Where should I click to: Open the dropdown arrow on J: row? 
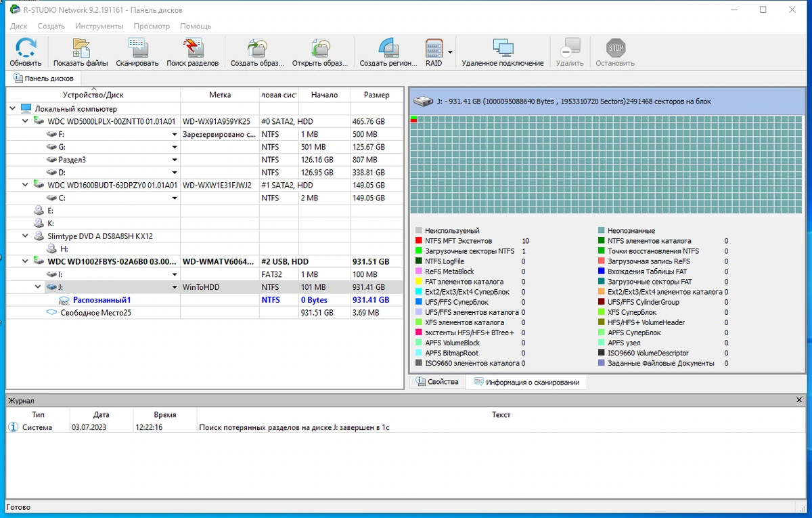pos(175,287)
